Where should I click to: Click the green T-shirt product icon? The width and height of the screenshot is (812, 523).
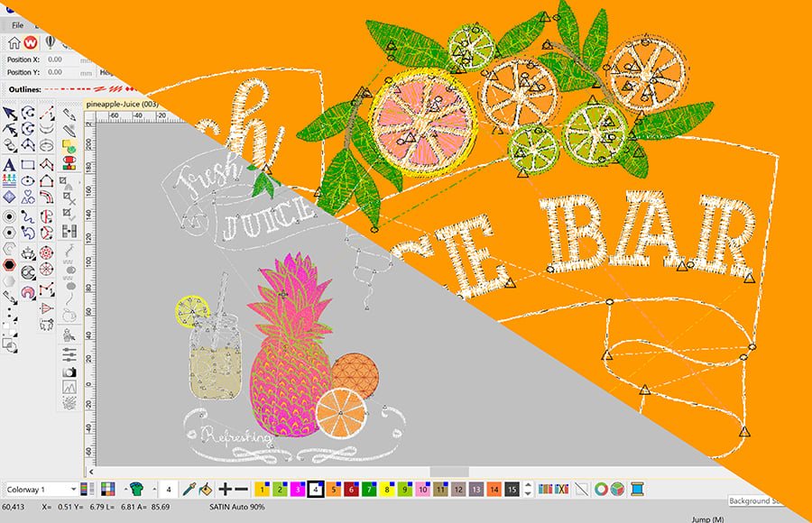click(137, 489)
